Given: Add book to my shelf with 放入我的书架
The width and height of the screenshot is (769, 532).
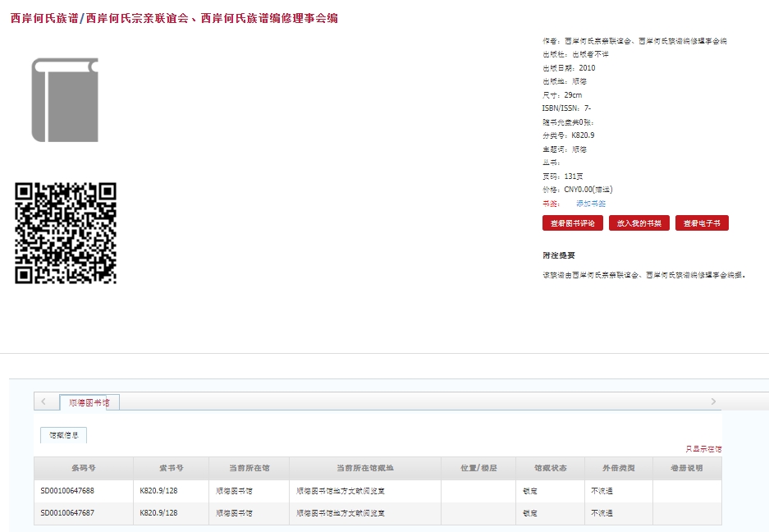Looking at the screenshot, I should [x=639, y=222].
